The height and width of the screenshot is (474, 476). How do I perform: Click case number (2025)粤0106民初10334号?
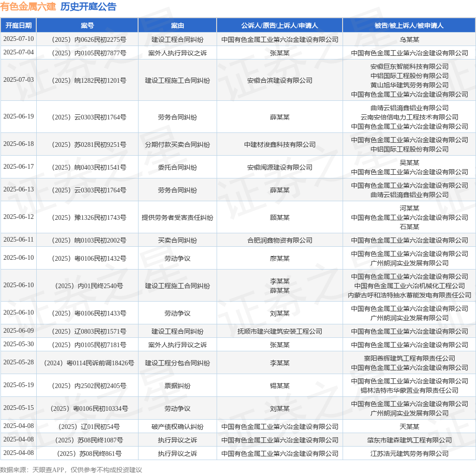pos(89,408)
